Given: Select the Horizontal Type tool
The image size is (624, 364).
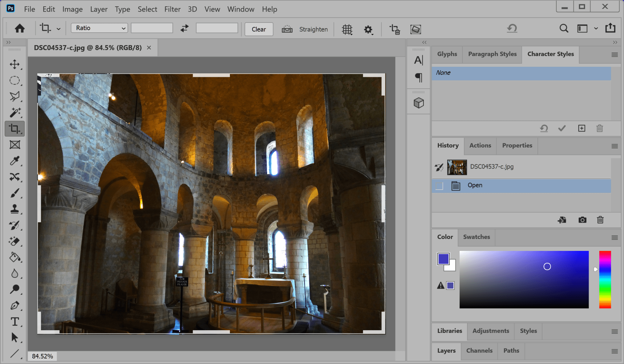Looking at the screenshot, I should tap(14, 322).
